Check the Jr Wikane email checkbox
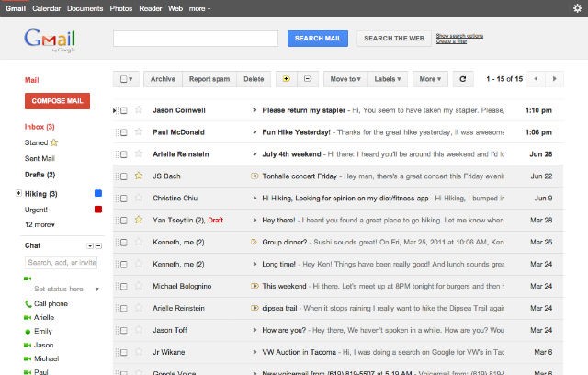Viewport: 588px width, 375px height. [124, 352]
